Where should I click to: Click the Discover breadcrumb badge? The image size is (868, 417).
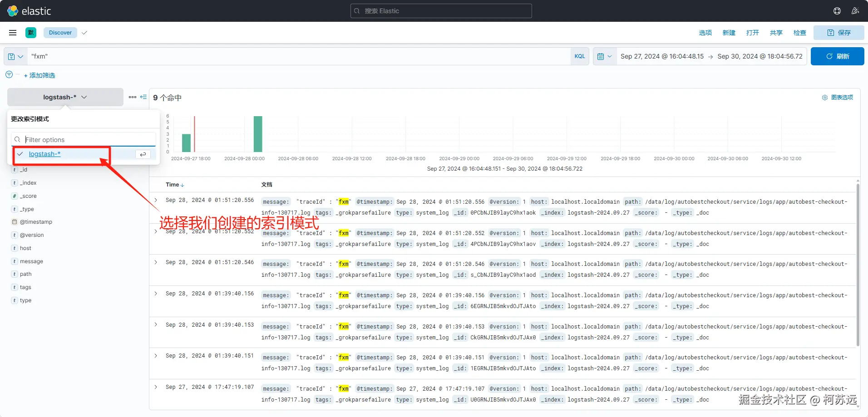point(60,33)
